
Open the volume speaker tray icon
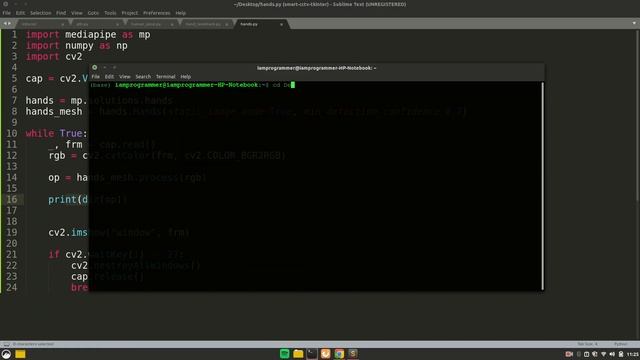[612, 354]
